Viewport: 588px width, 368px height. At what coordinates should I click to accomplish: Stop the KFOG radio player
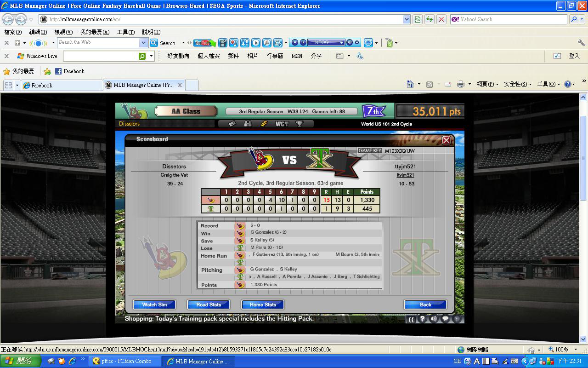pyautogui.click(x=295, y=43)
